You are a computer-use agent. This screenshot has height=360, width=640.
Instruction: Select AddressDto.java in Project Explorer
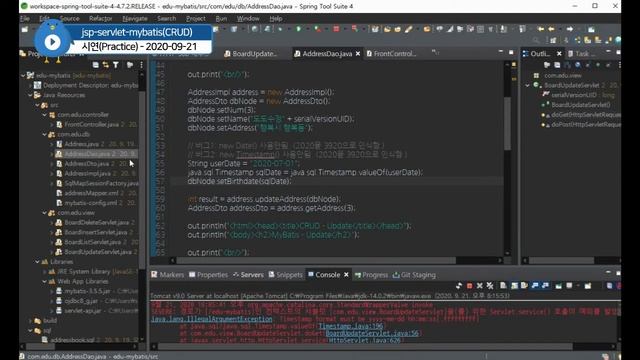87,164
